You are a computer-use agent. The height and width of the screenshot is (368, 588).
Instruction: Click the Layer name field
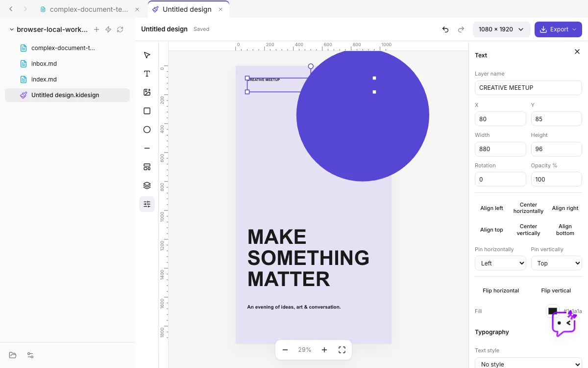[528, 88]
